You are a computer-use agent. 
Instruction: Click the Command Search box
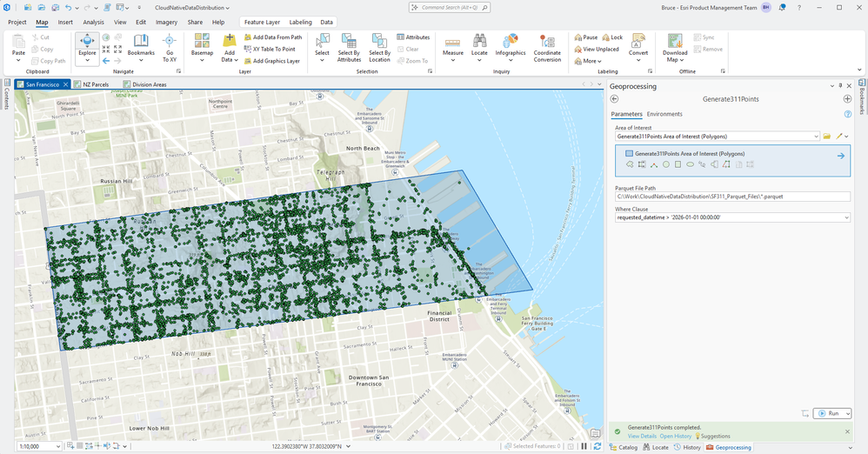pyautogui.click(x=450, y=8)
